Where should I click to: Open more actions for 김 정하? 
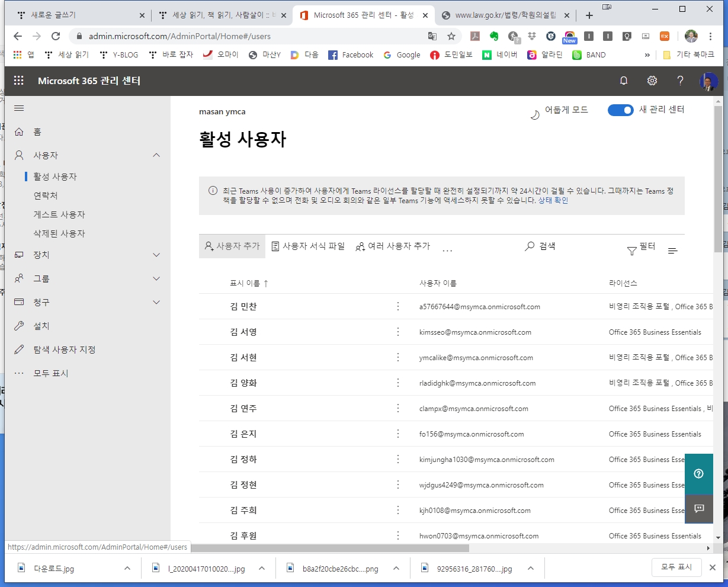[x=398, y=459]
